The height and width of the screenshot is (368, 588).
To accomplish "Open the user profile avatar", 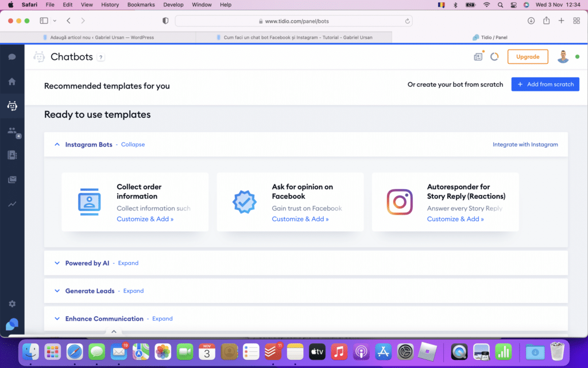I will pyautogui.click(x=563, y=57).
